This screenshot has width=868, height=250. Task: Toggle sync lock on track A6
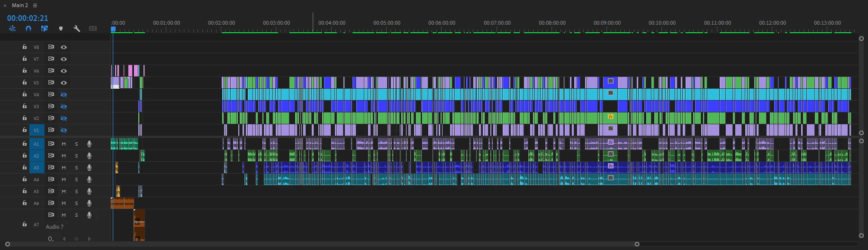coord(51,203)
